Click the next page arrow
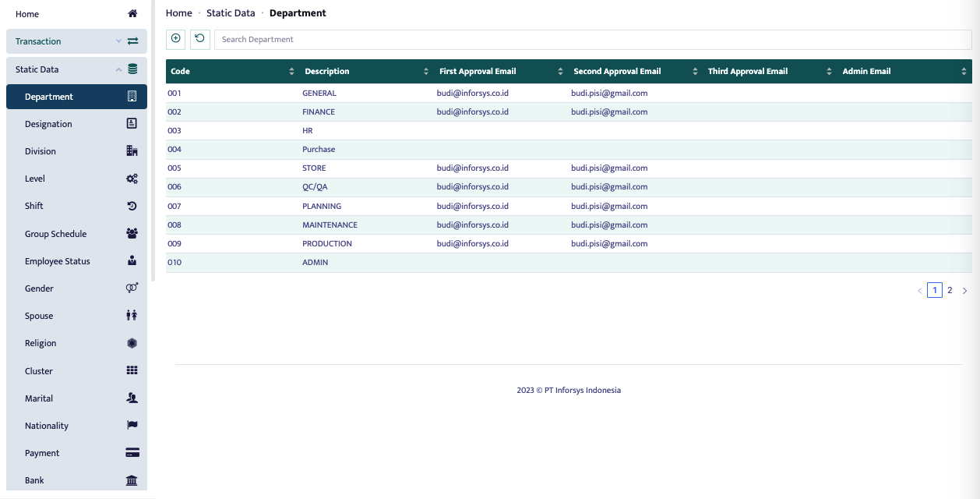980x499 pixels. click(964, 291)
